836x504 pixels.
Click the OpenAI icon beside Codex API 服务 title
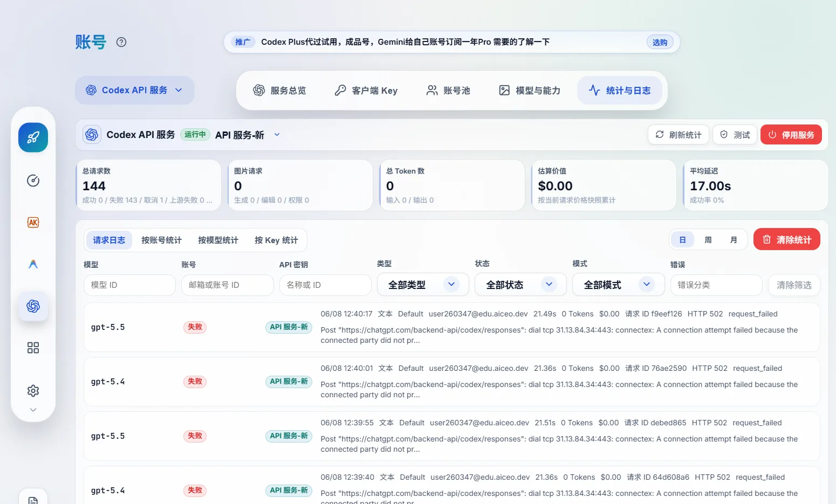click(x=92, y=135)
